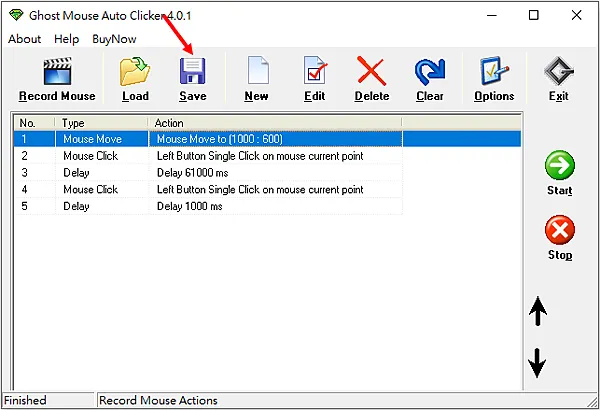Save the script with the floppy disk icon
600x410 pixels.
[192, 71]
